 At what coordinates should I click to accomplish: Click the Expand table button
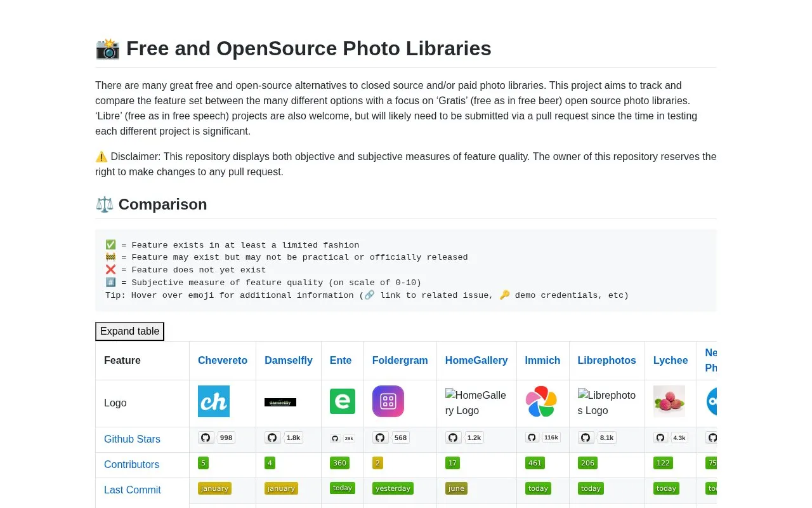[x=129, y=331]
